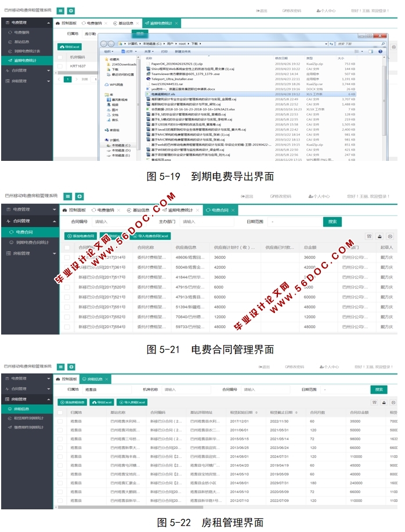The height and width of the screenshot is (532, 405).
Task: Toggle sidebar menu icon in Figure 5-21 screenshot
Action: pos(68,196)
